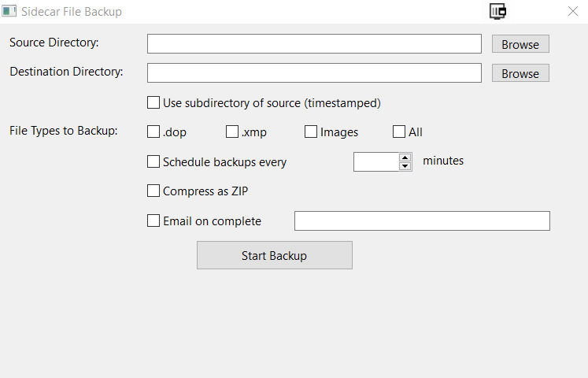Click the app icon in the title bar

(9, 11)
